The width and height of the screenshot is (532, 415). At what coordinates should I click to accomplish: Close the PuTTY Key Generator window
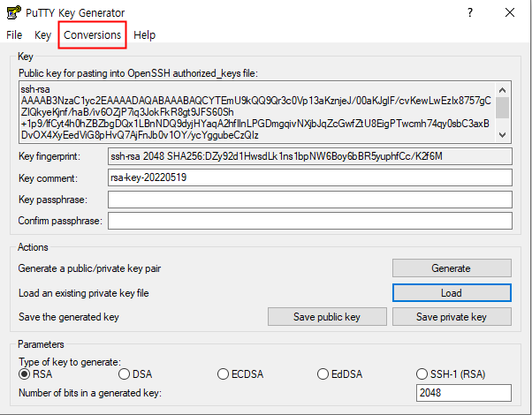tap(510, 12)
